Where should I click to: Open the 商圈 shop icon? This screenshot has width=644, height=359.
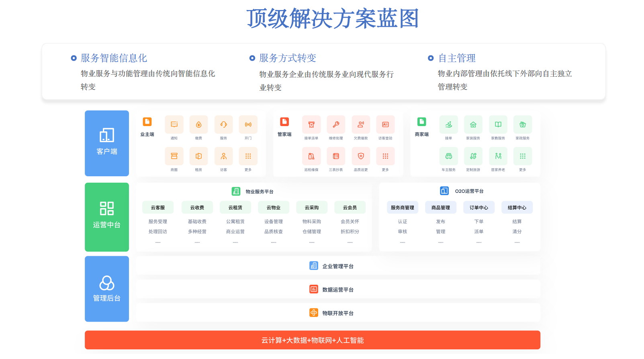[174, 156]
